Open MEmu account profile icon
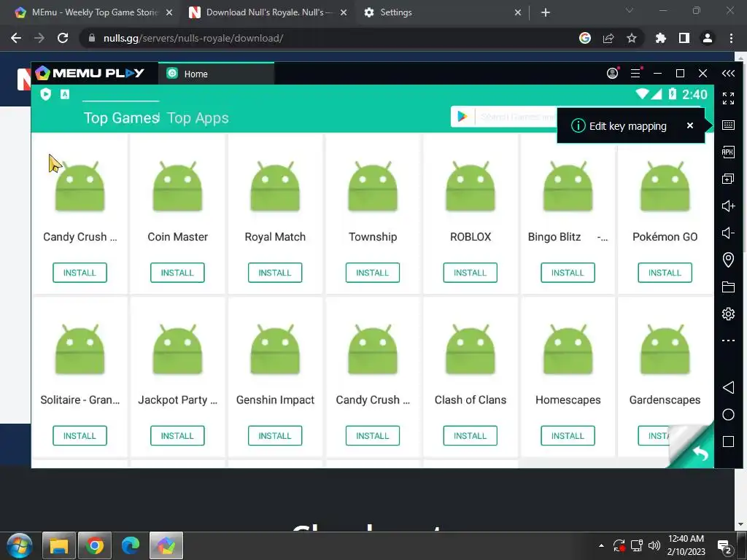747x560 pixels. (x=612, y=73)
